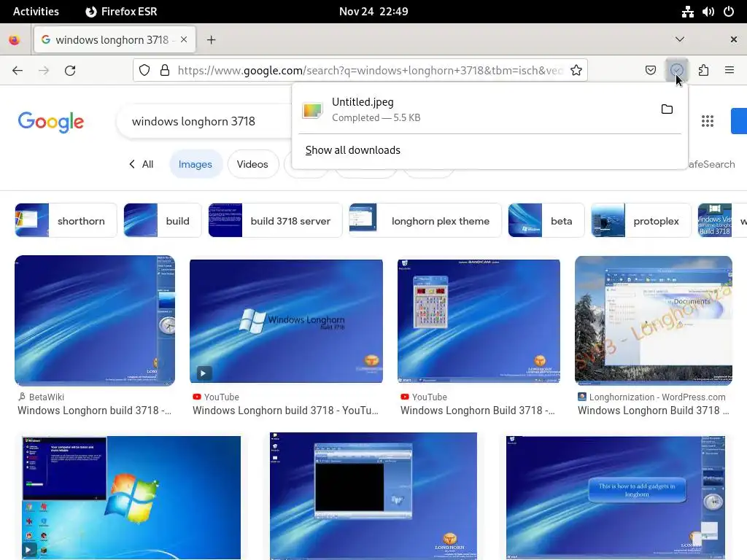Toggle the downloads toolbar button
This screenshot has width=747, height=560.
point(676,71)
